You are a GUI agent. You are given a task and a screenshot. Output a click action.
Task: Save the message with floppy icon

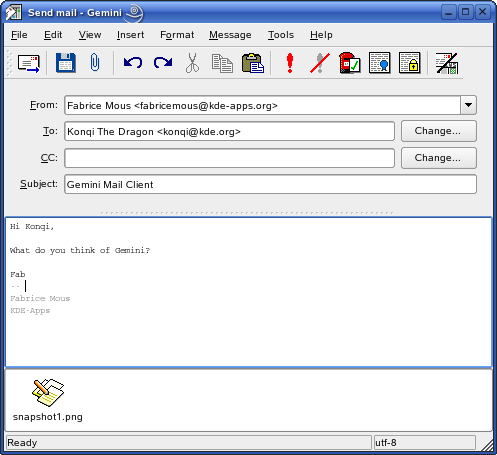pos(66,63)
